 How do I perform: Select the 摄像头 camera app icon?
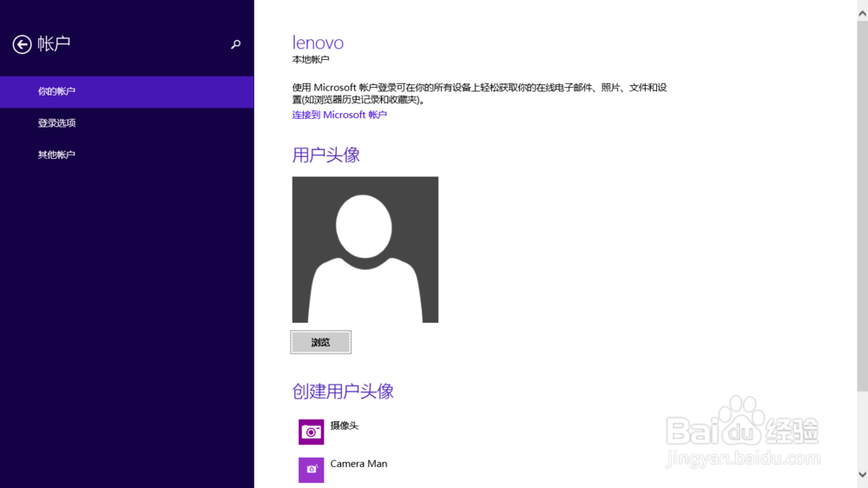[x=311, y=432]
